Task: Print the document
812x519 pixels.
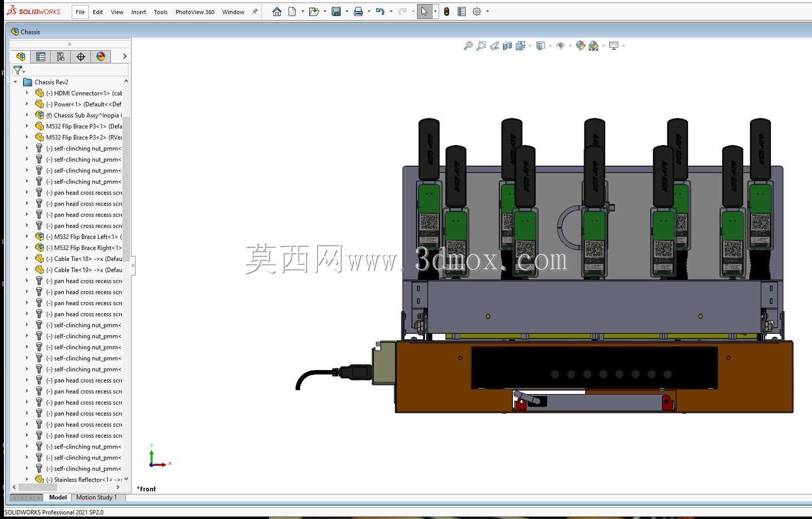Action: click(x=358, y=12)
